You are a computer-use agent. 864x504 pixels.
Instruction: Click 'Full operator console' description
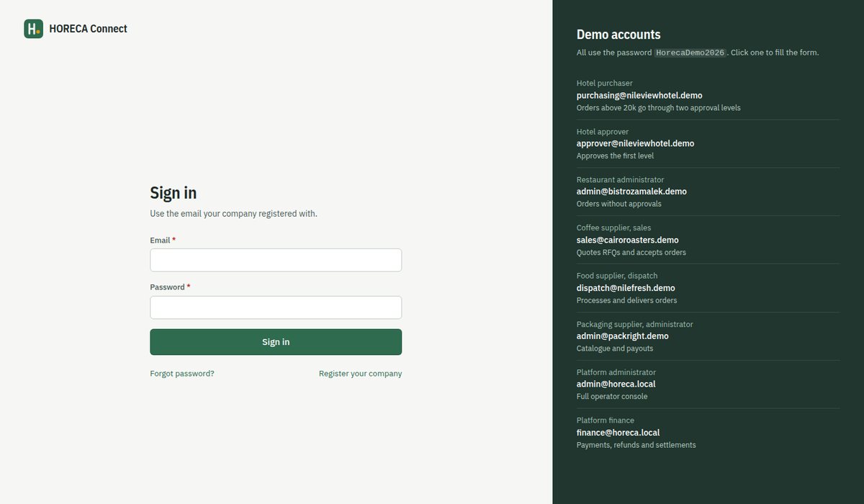pyautogui.click(x=612, y=397)
